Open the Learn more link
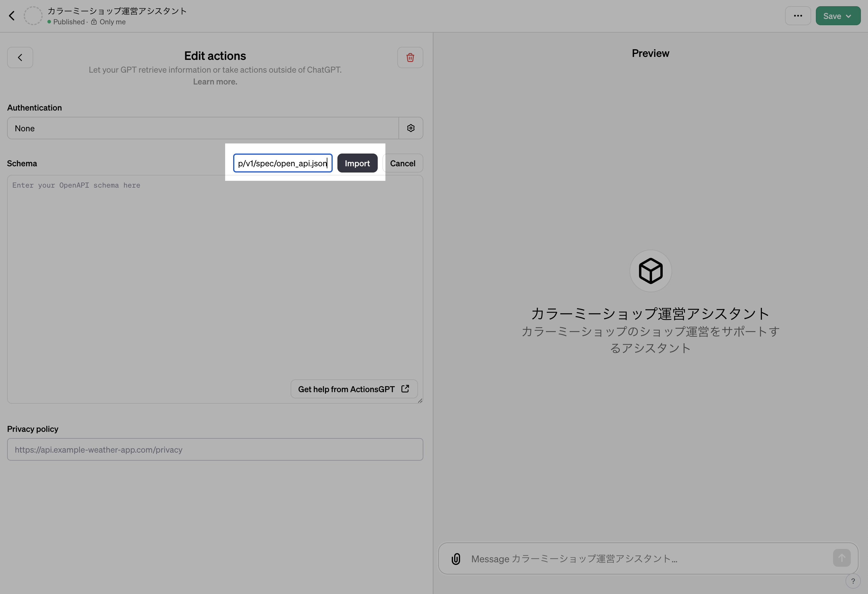 [215, 82]
